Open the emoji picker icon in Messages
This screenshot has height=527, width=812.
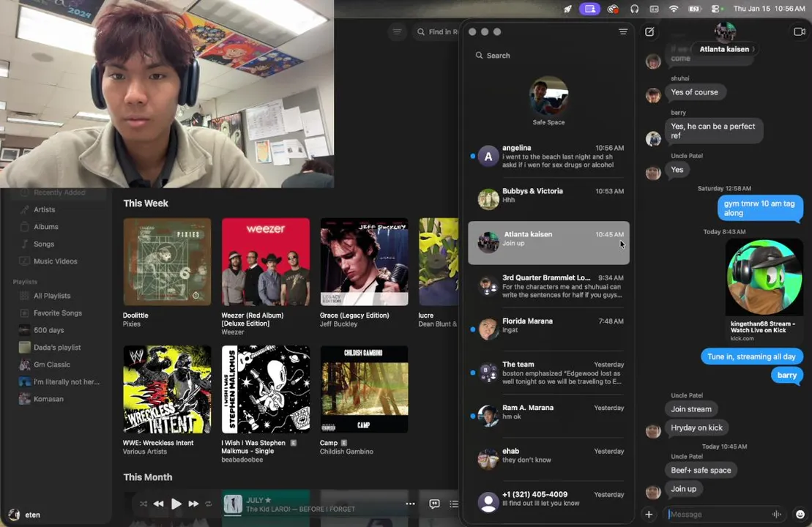[800, 514]
